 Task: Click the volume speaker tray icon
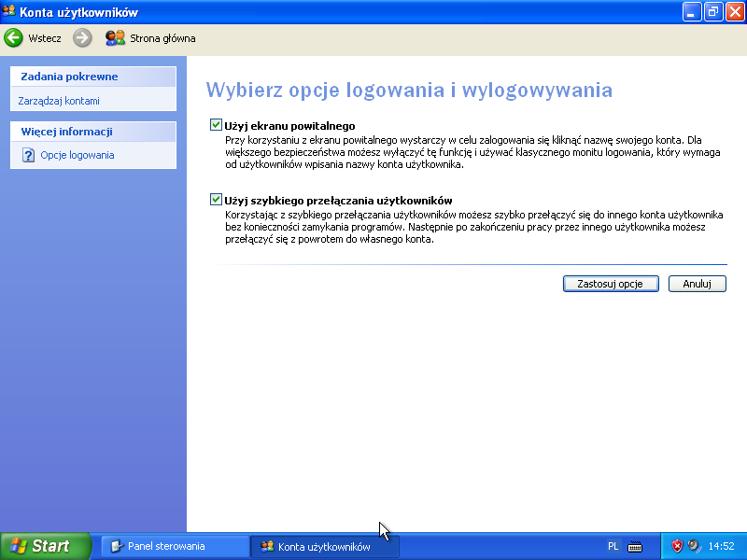coord(694,546)
